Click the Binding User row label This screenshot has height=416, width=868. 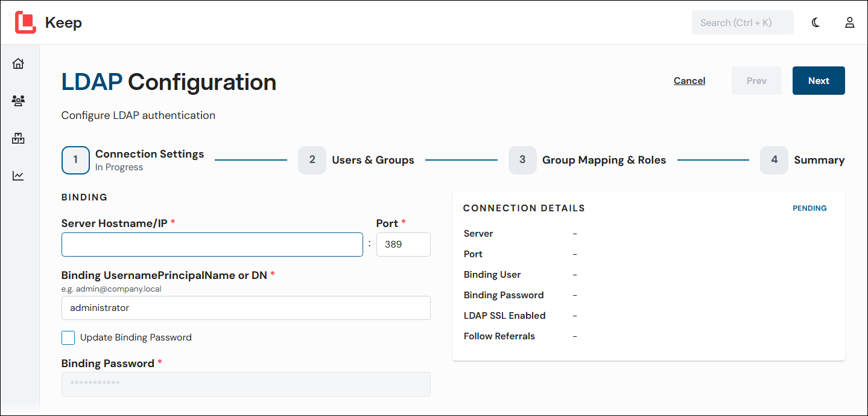point(492,275)
